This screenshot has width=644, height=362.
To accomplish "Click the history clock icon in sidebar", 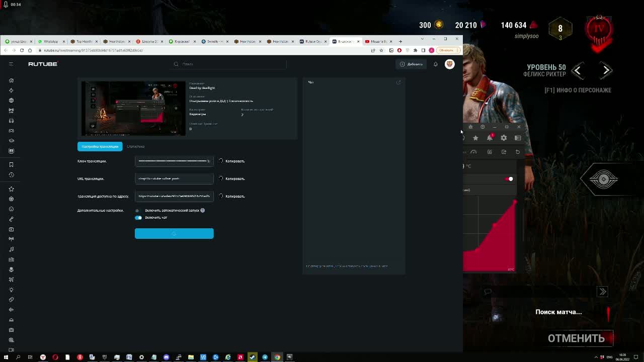I will click(11, 175).
